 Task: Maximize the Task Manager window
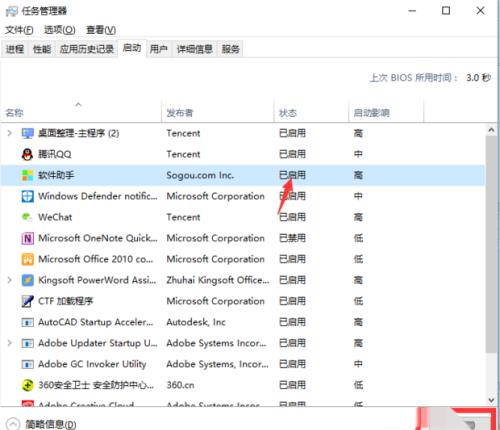[x=446, y=11]
